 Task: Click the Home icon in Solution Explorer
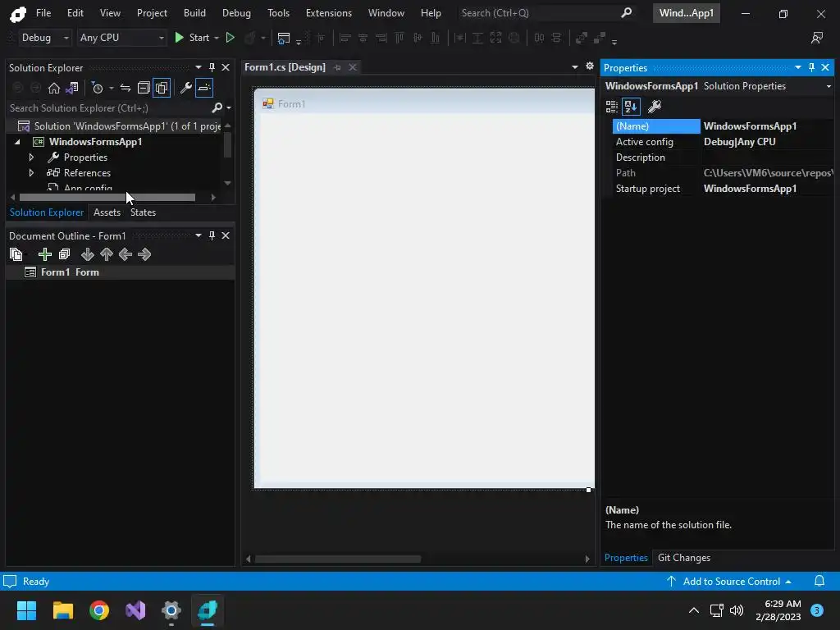(x=54, y=88)
